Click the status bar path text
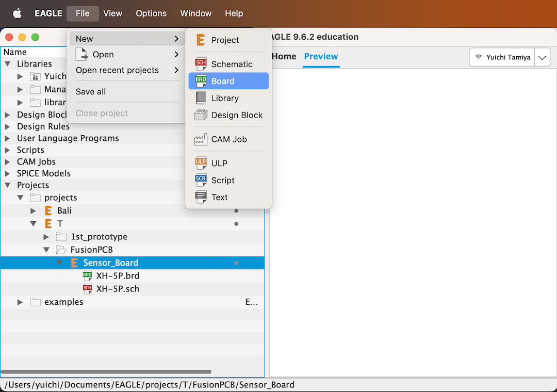557x392 pixels. 149,385
